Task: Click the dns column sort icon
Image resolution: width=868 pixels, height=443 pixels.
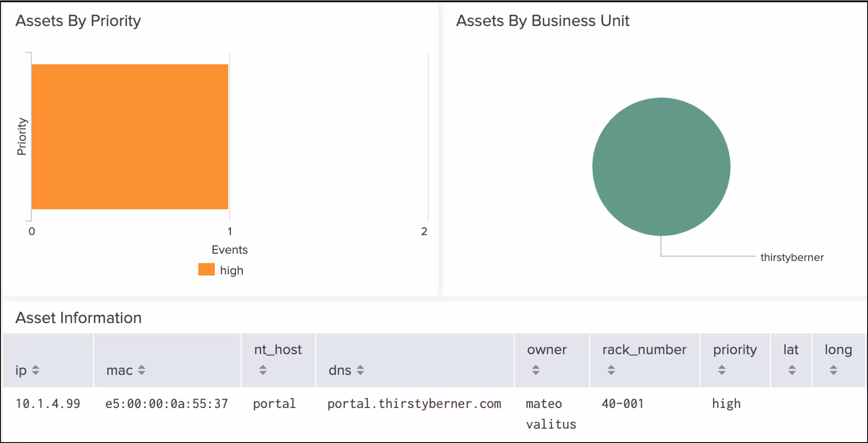Action: (x=360, y=370)
